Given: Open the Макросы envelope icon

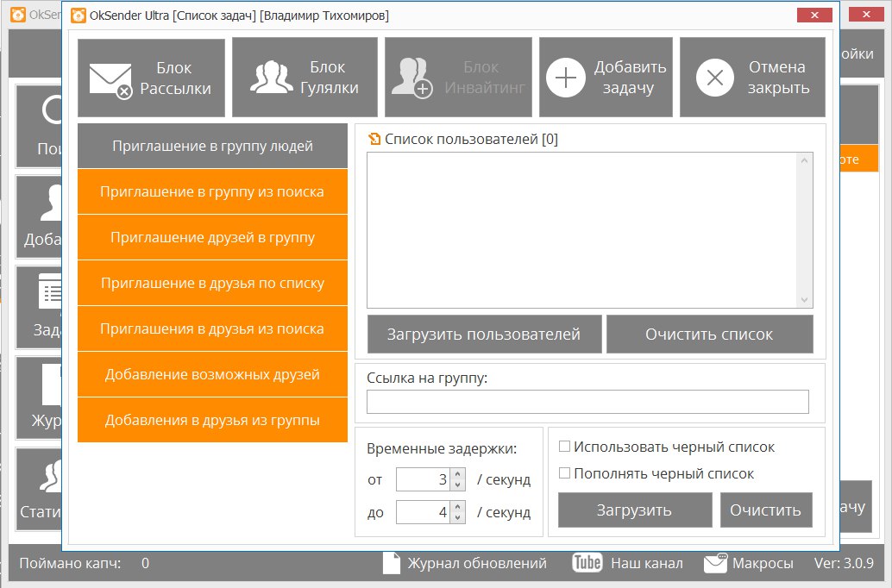Looking at the screenshot, I should coord(715,564).
